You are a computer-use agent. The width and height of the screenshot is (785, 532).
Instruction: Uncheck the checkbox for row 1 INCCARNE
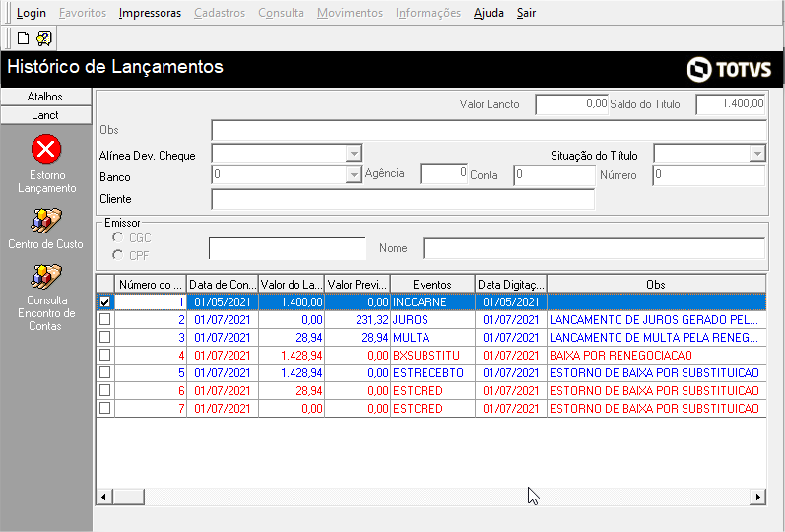(105, 302)
